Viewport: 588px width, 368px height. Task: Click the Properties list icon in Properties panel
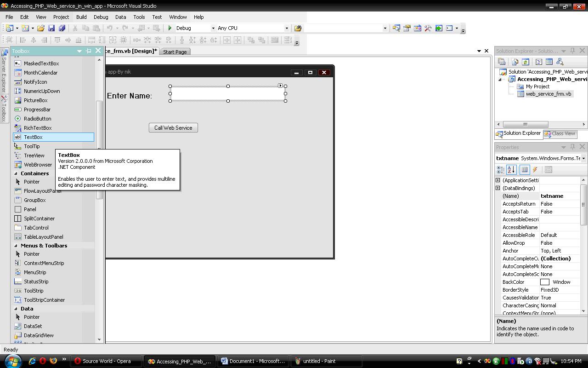pos(524,170)
